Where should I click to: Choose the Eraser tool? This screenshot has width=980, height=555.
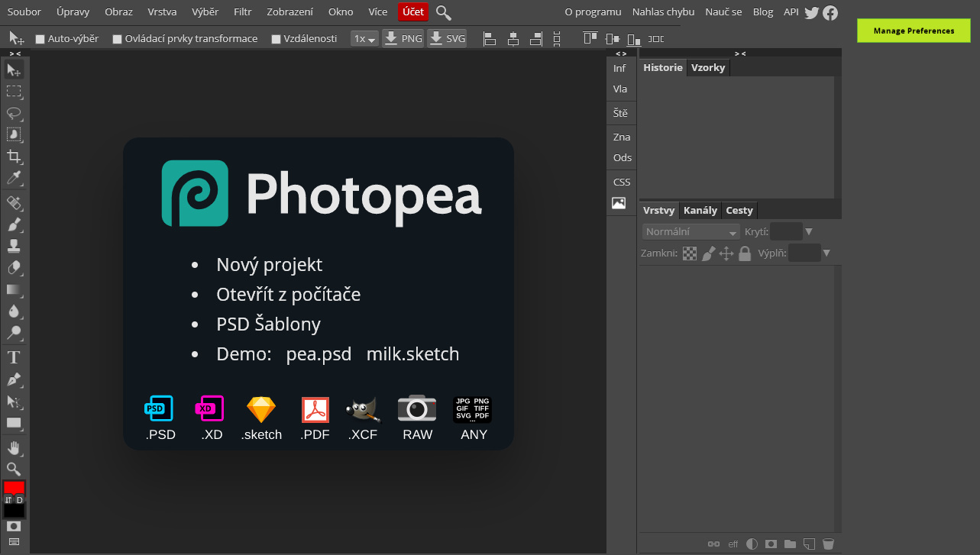[x=14, y=268]
